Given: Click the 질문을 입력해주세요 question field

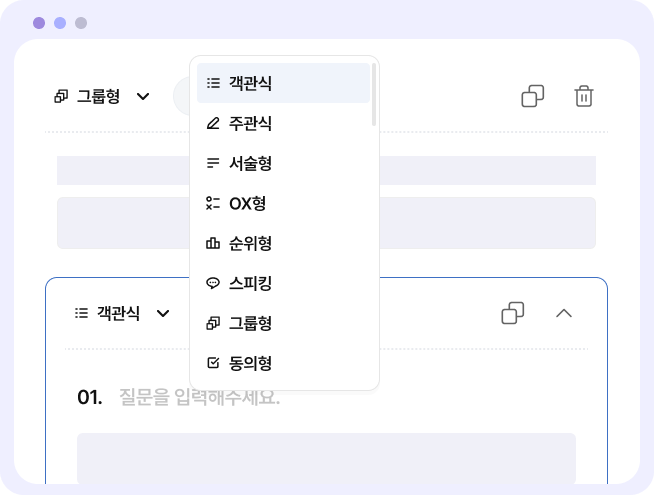Looking at the screenshot, I should click(x=200, y=397).
